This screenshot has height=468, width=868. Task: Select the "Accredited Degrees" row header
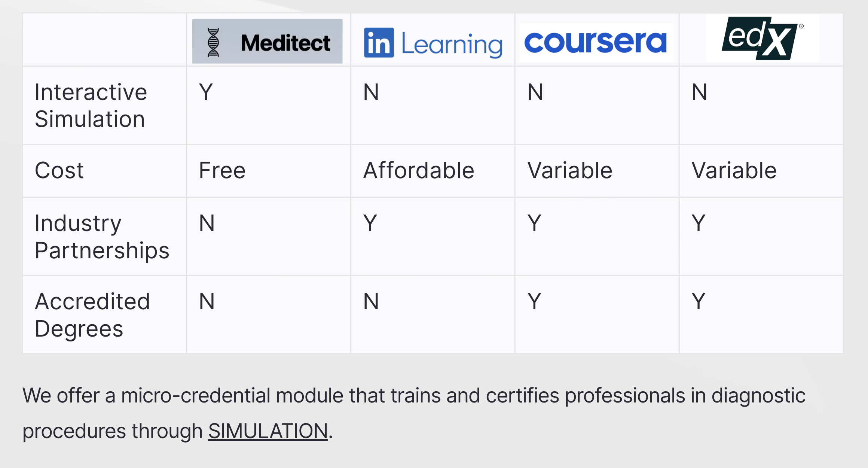[92, 315]
